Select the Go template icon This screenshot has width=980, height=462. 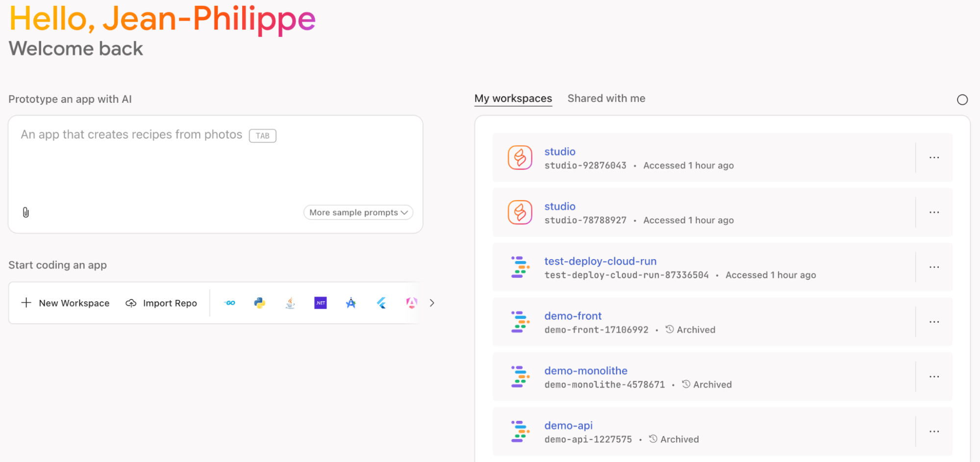pos(229,303)
